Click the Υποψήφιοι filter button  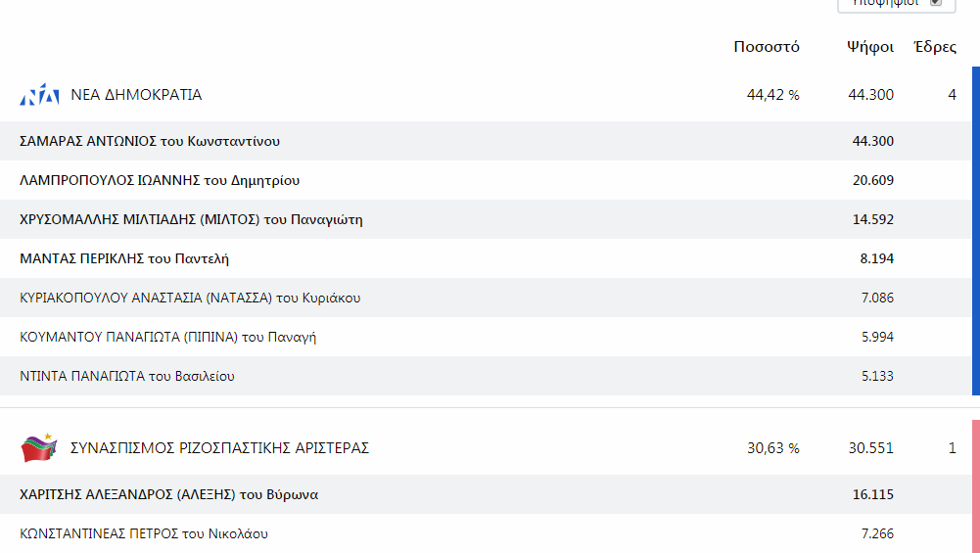click(896, 4)
